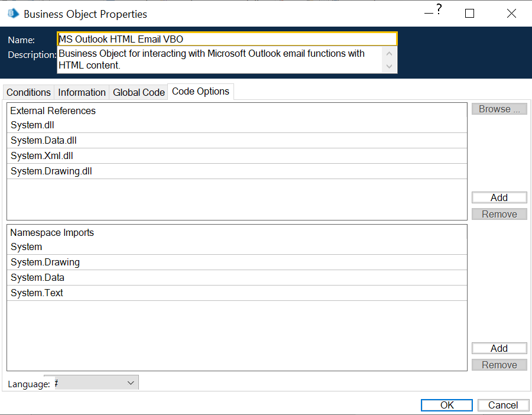This screenshot has height=415, width=532.
Task: Select the System.Text namespace import row
Action: point(237,293)
